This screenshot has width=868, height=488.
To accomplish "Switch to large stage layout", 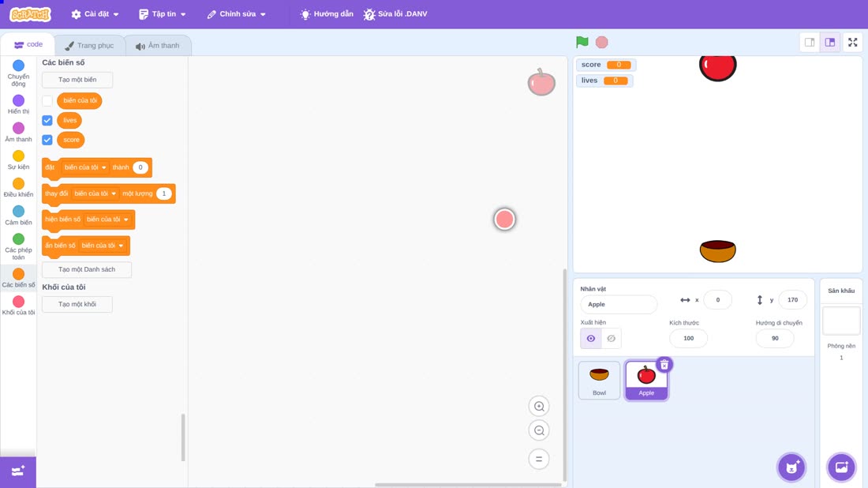I will click(x=830, y=42).
